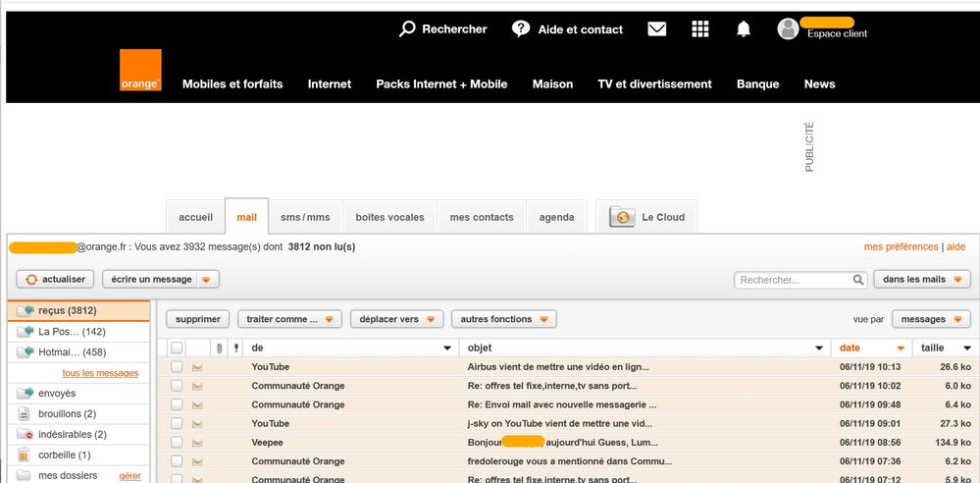Check the 09:48 Envoi mail message checkbox

point(177,404)
